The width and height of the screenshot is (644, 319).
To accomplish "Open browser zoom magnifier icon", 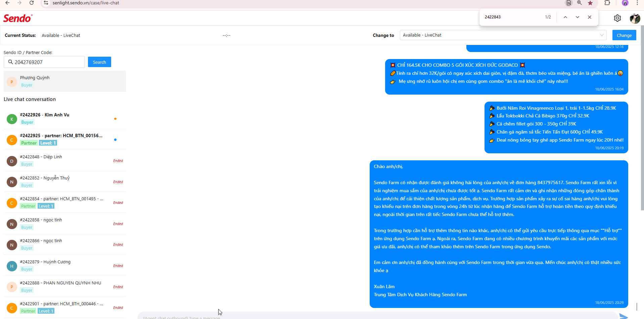I will click(x=580, y=3).
